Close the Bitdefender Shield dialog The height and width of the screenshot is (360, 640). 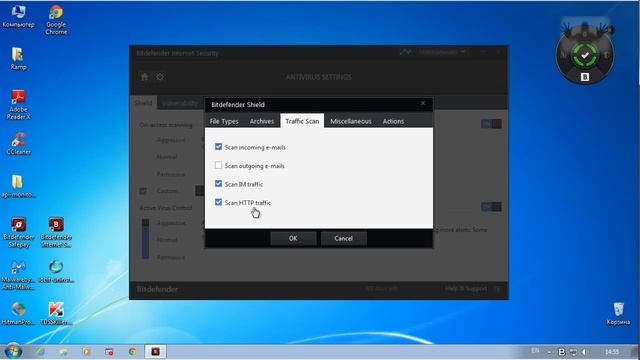tap(423, 103)
